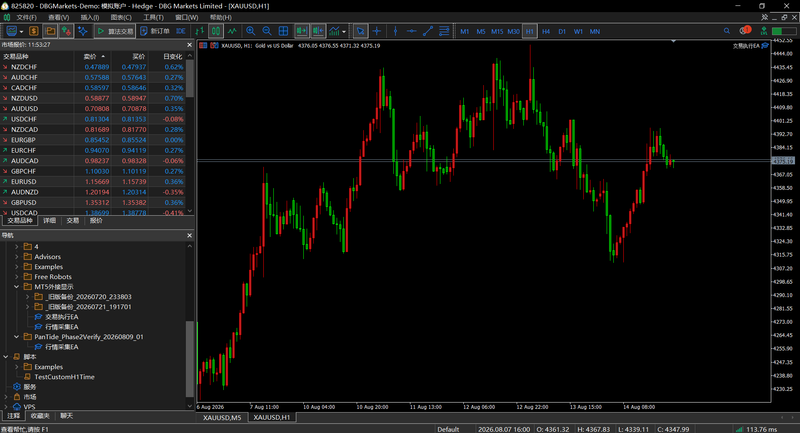Switch to line chart display

(x=232, y=31)
